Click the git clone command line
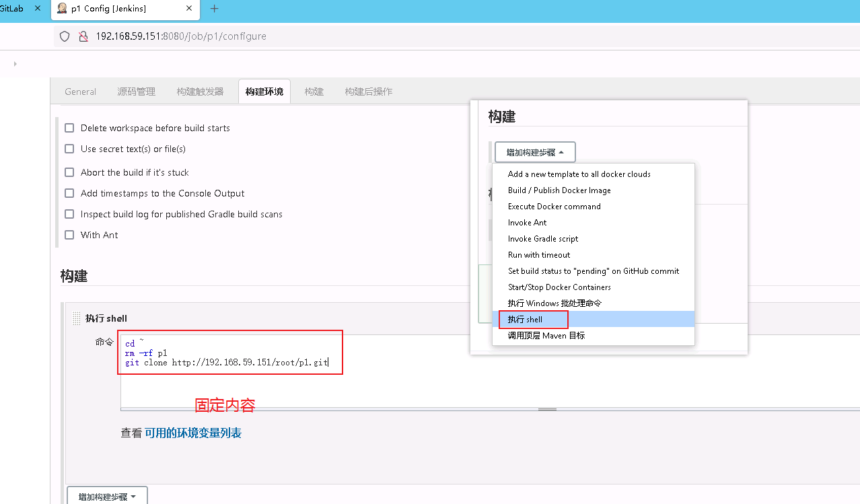 coord(227,362)
